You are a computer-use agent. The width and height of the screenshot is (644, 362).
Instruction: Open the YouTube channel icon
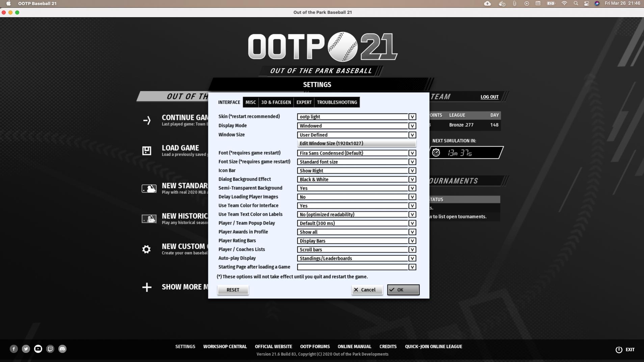point(38,349)
